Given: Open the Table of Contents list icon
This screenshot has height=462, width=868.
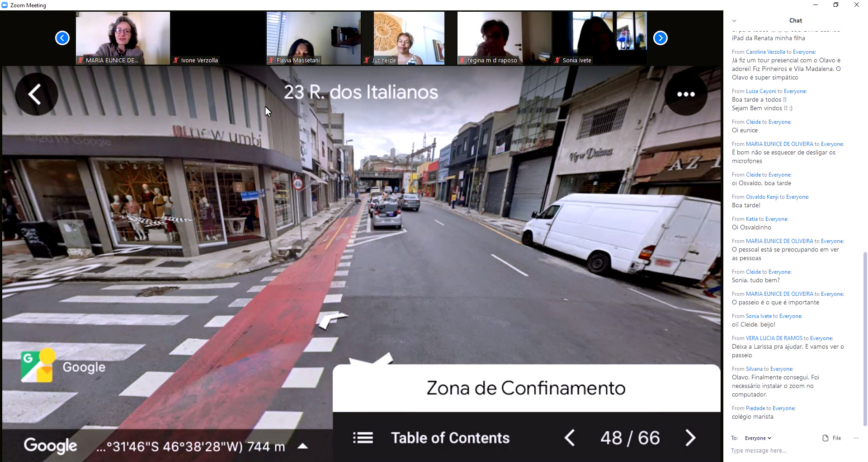Looking at the screenshot, I should 363,438.
